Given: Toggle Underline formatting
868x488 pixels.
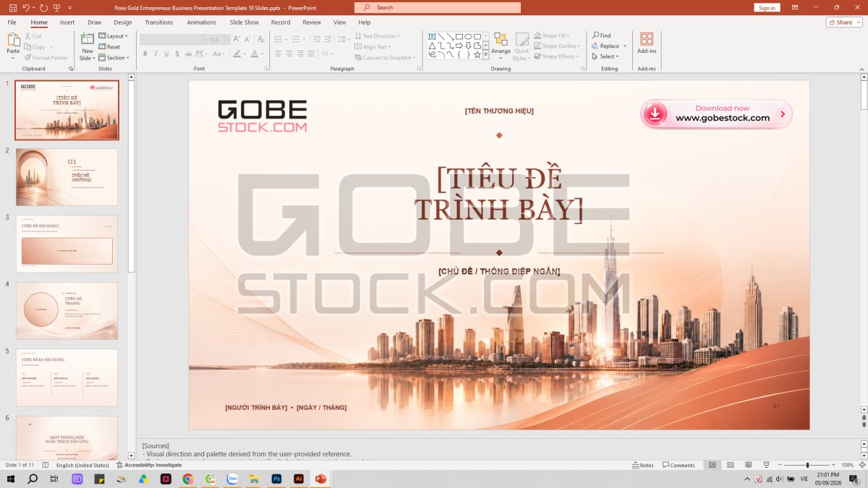Looking at the screenshot, I should pos(166,53).
